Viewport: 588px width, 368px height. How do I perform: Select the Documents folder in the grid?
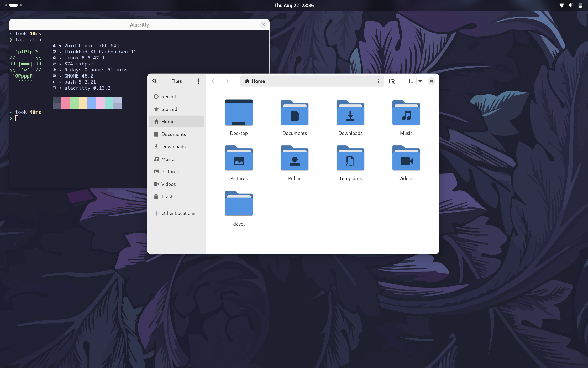click(295, 113)
